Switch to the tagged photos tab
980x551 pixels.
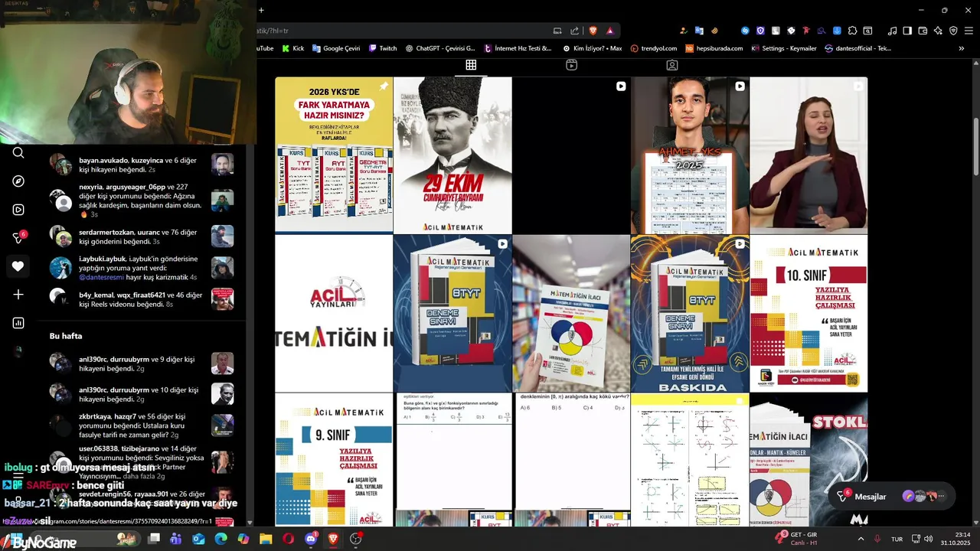pyautogui.click(x=671, y=65)
